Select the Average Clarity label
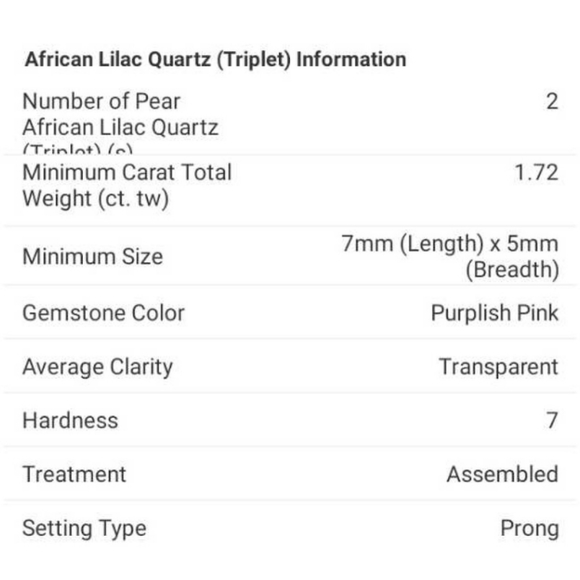This screenshot has height=580, width=580. point(98,367)
